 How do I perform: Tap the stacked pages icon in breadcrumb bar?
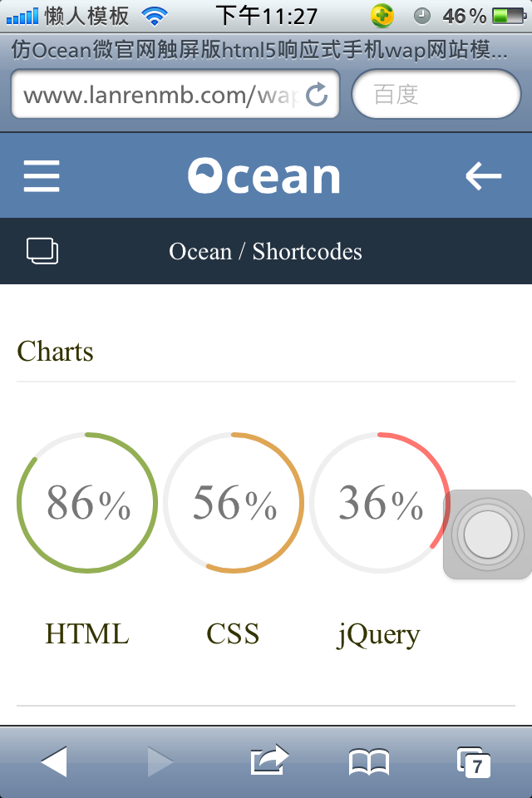click(42, 251)
